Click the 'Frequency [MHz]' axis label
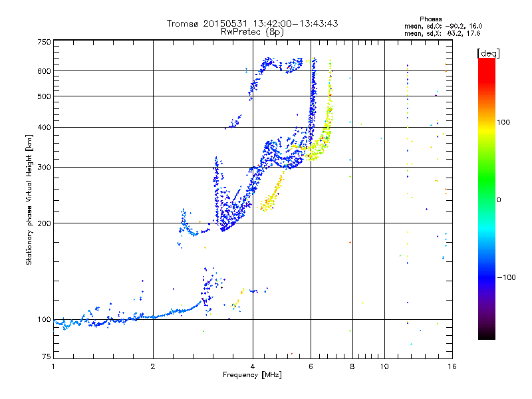 coord(252,375)
